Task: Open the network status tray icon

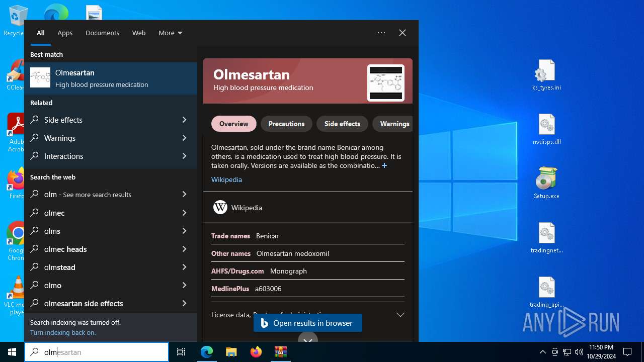Action: point(567,352)
